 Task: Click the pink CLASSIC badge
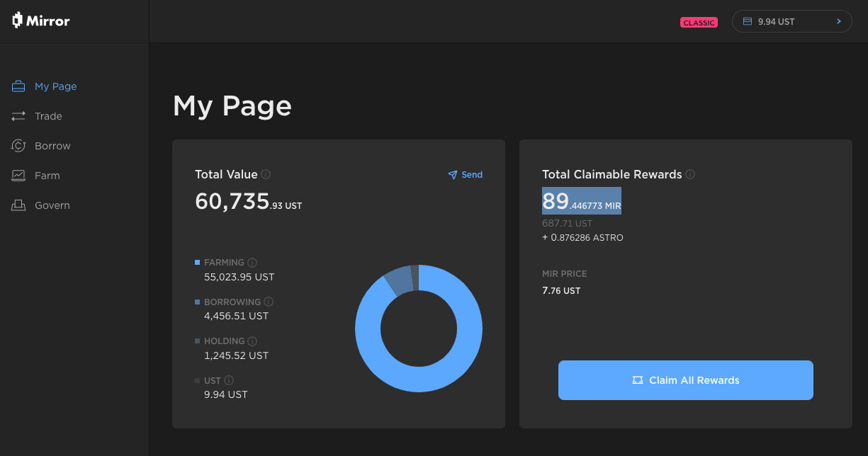coord(699,23)
